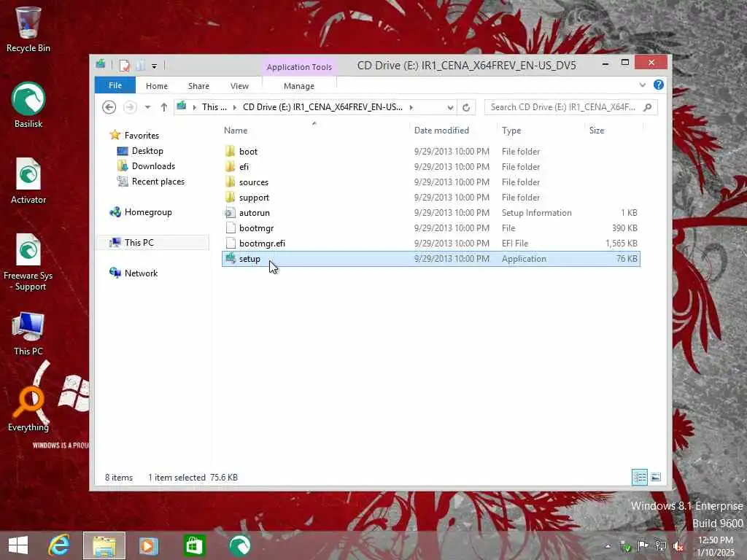This screenshot has width=747, height=560.
Task: Open recent locations dropdown arrow
Action: tap(147, 107)
